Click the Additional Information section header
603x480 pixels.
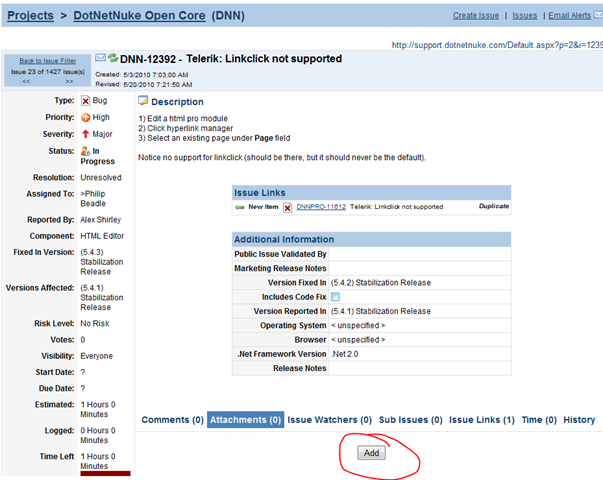pyautogui.click(x=371, y=239)
